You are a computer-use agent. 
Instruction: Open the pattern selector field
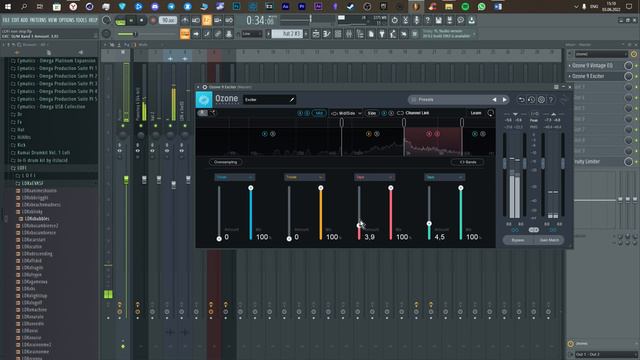click(287, 34)
